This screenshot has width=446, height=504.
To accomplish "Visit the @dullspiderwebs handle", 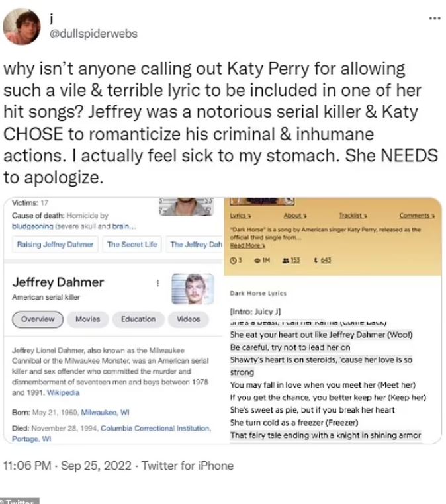I will pos(94,34).
